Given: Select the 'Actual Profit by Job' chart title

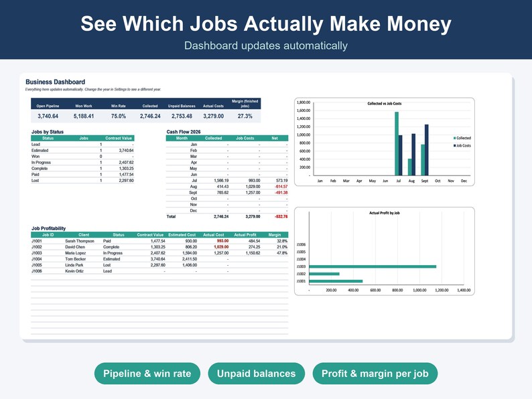Looking at the screenshot, I should coord(385,213).
